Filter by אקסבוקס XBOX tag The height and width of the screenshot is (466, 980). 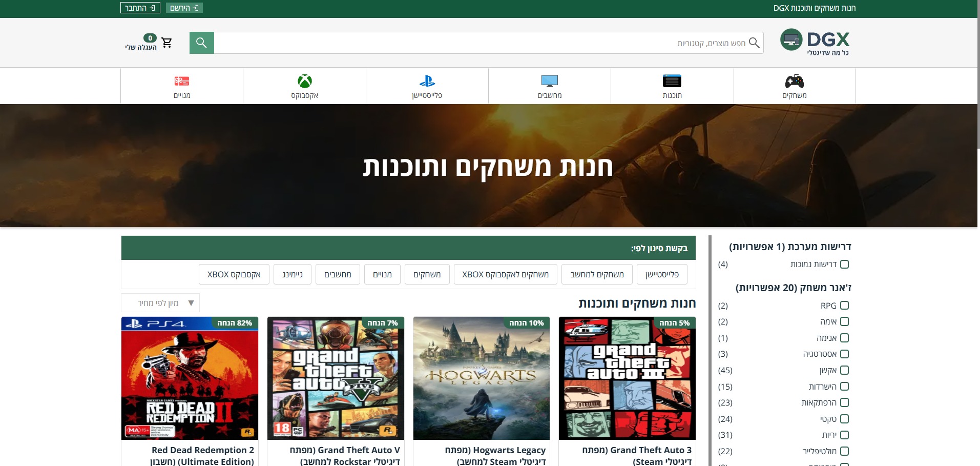234,274
